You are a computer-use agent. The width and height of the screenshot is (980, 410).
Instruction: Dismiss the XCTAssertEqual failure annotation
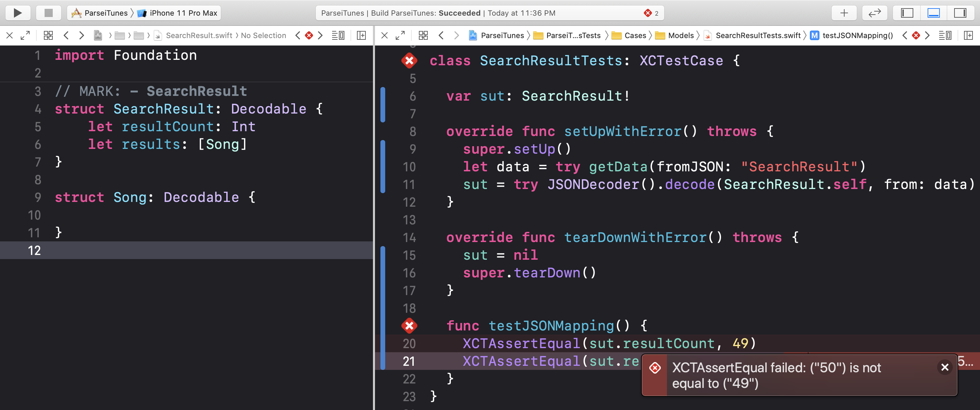pyautogui.click(x=945, y=367)
